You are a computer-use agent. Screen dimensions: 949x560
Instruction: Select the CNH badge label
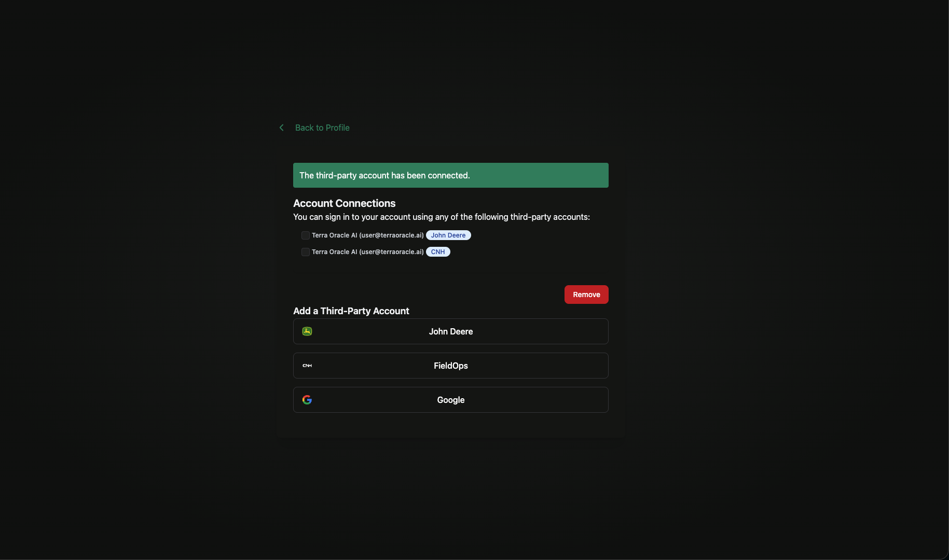437,251
